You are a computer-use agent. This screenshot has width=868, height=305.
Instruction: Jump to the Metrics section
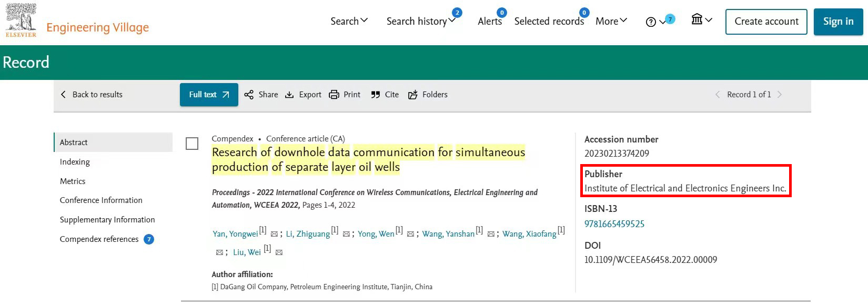point(73,181)
